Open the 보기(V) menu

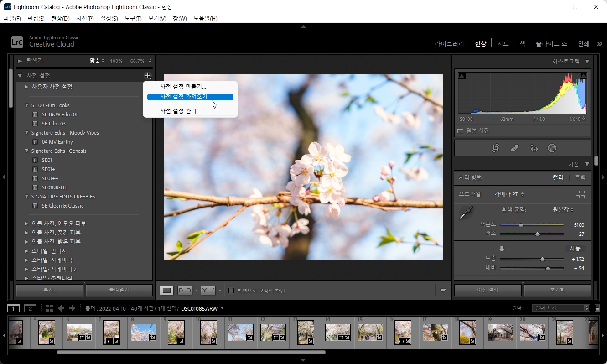click(157, 19)
